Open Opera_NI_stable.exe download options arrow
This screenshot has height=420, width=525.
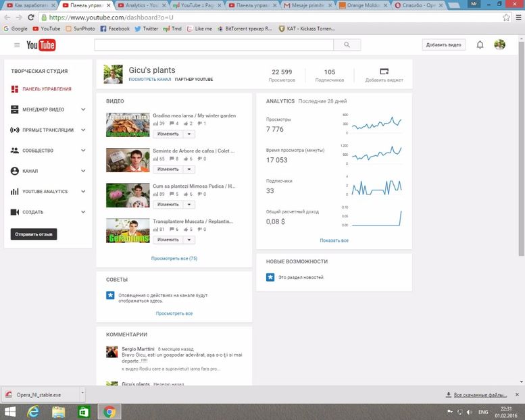coord(82,394)
